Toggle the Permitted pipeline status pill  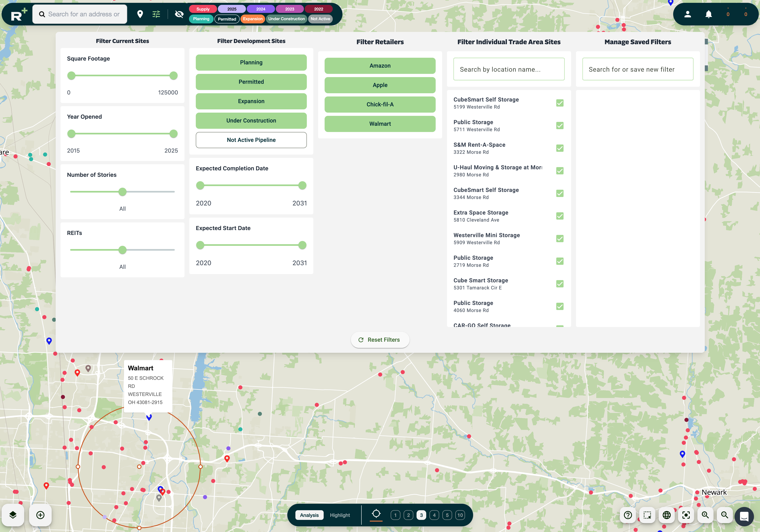[227, 19]
